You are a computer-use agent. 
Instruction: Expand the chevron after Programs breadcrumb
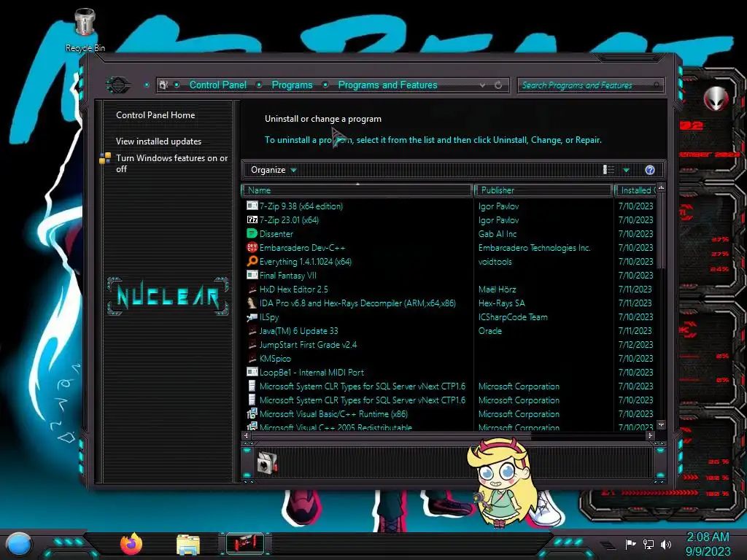click(x=325, y=85)
